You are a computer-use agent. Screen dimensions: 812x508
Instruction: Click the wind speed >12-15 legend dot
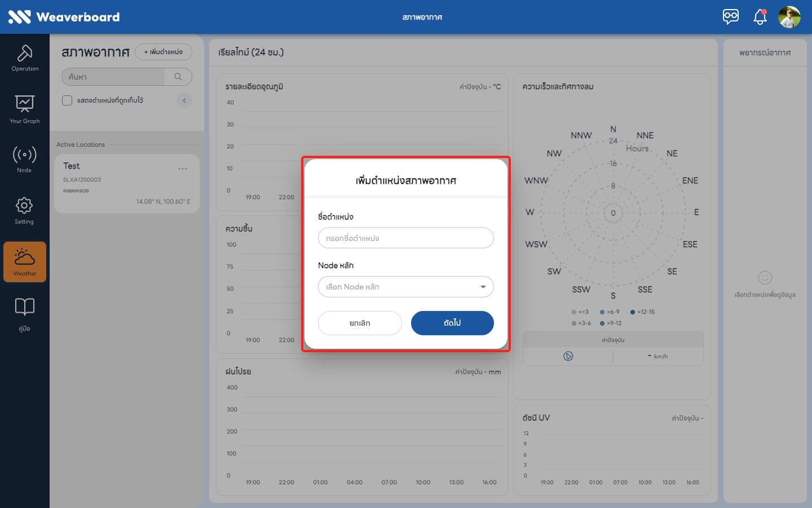(x=633, y=312)
